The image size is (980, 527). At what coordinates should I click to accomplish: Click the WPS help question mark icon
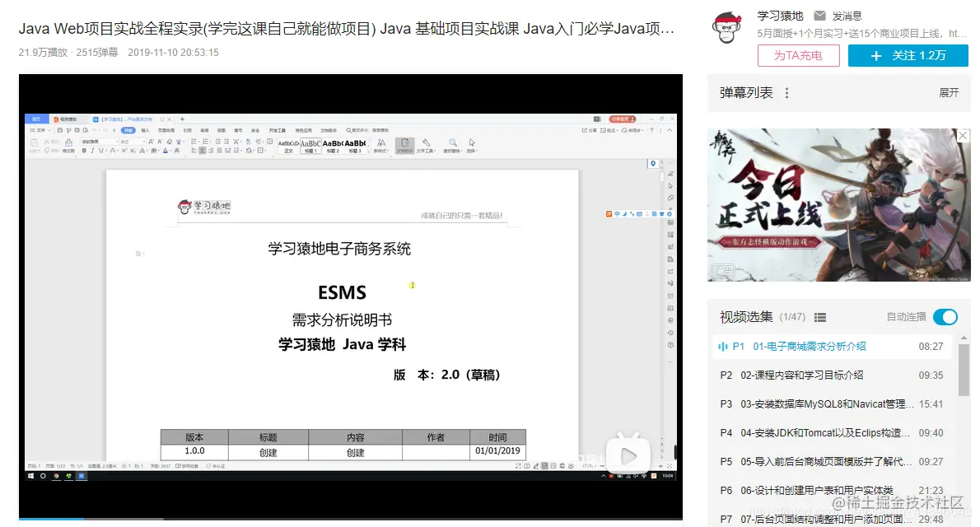[651, 131]
